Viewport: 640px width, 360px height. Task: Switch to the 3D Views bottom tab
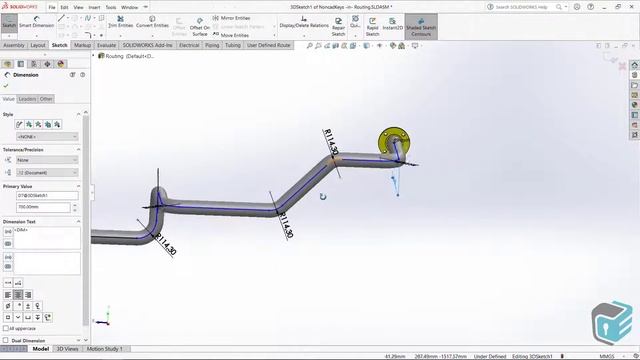pos(67,349)
